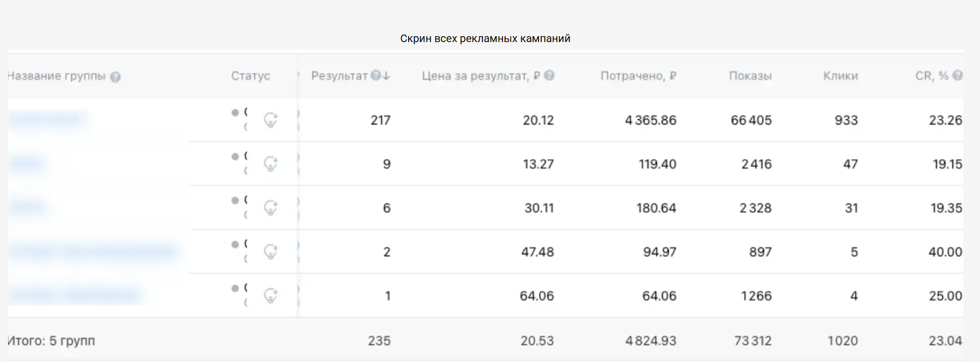Sort by CR, % column header

[932, 76]
